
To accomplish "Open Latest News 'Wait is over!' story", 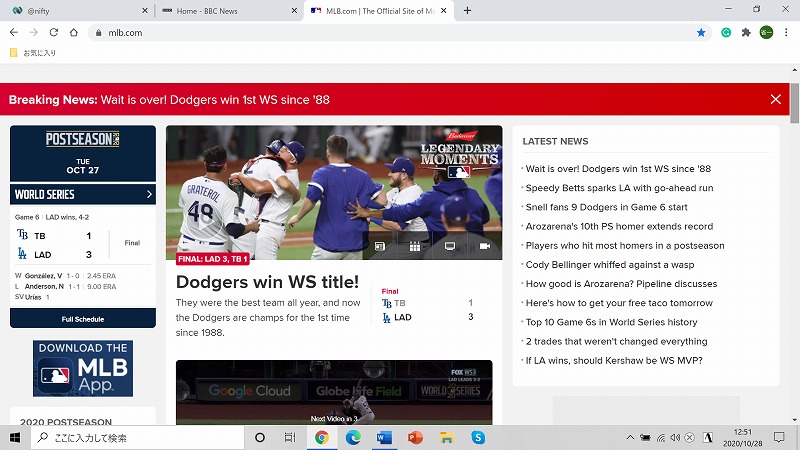I will click(618, 169).
